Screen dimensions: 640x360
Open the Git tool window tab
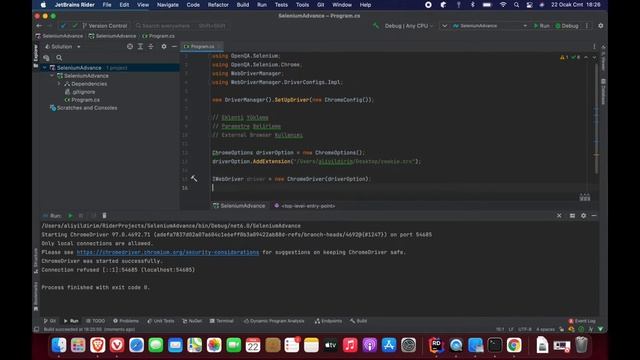click(x=50, y=321)
